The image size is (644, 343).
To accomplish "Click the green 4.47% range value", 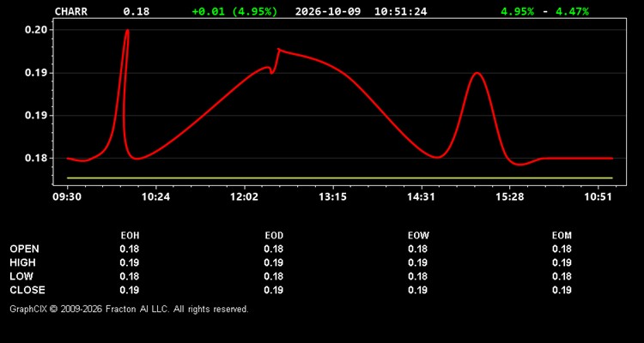I will [572, 11].
